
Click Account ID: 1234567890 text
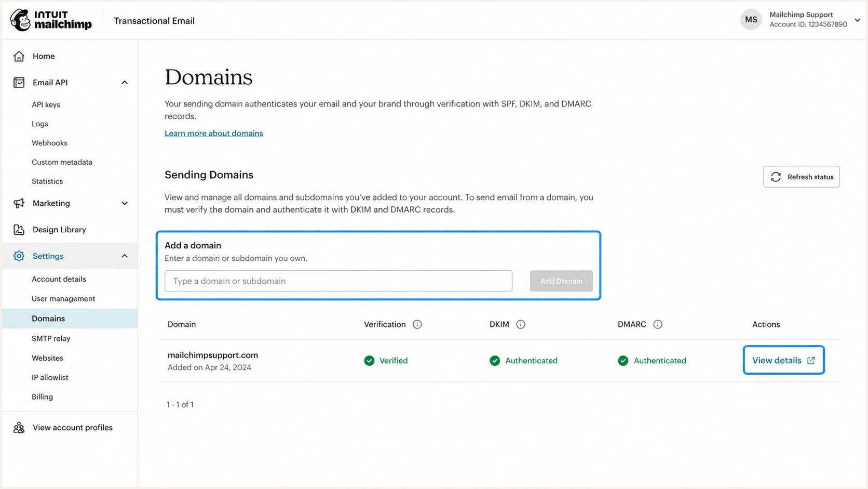[808, 24]
